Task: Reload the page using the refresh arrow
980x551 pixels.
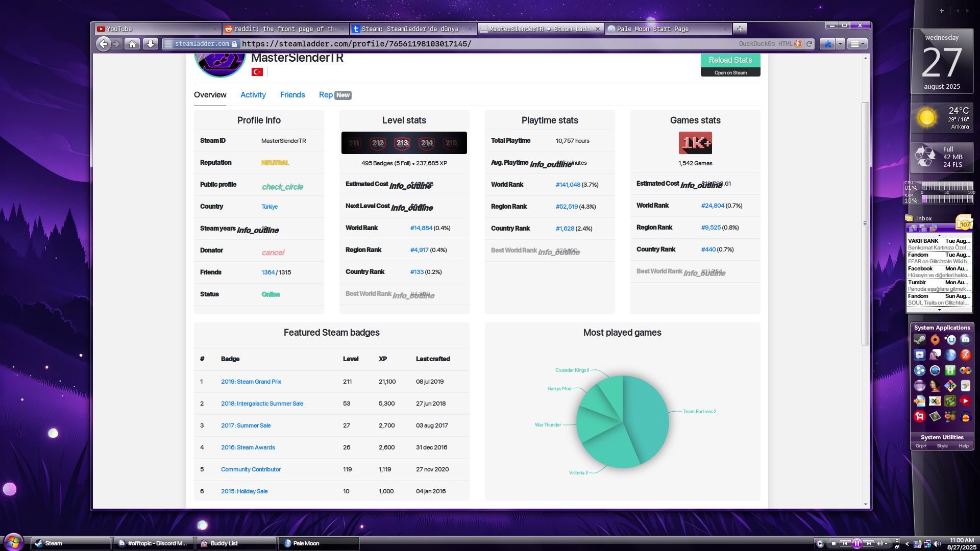Action: tap(809, 44)
